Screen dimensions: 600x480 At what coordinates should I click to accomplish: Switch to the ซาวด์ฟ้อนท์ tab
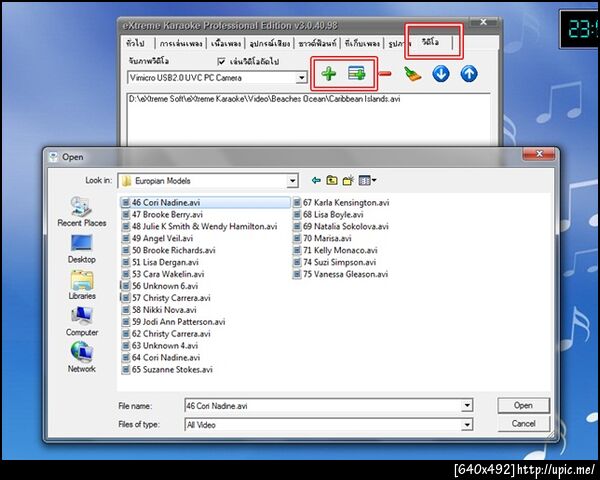click(317, 43)
